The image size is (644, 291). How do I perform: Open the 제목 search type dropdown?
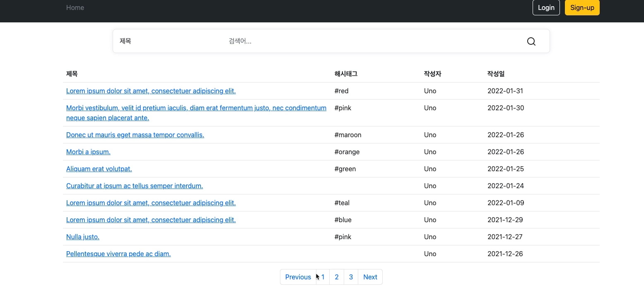[168, 41]
